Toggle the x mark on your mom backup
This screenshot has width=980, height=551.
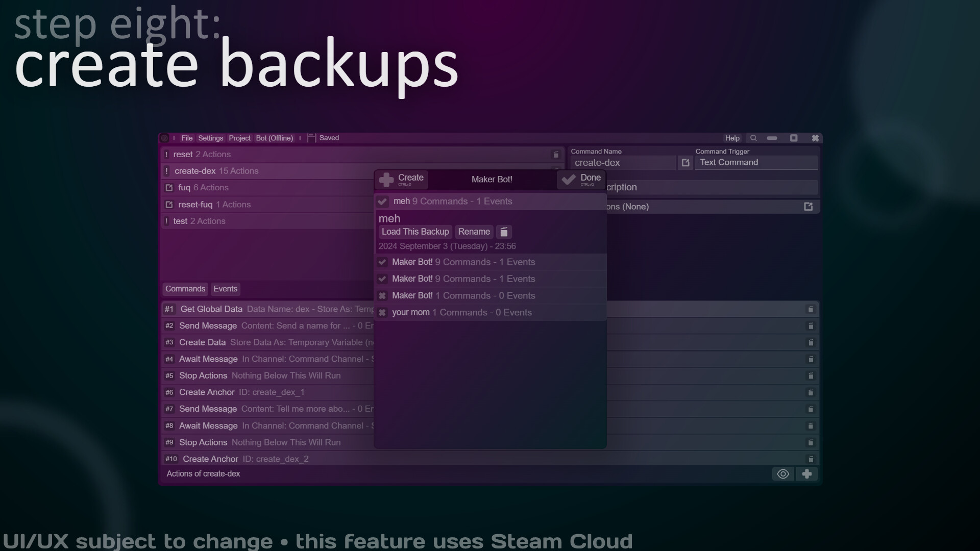[x=382, y=312]
